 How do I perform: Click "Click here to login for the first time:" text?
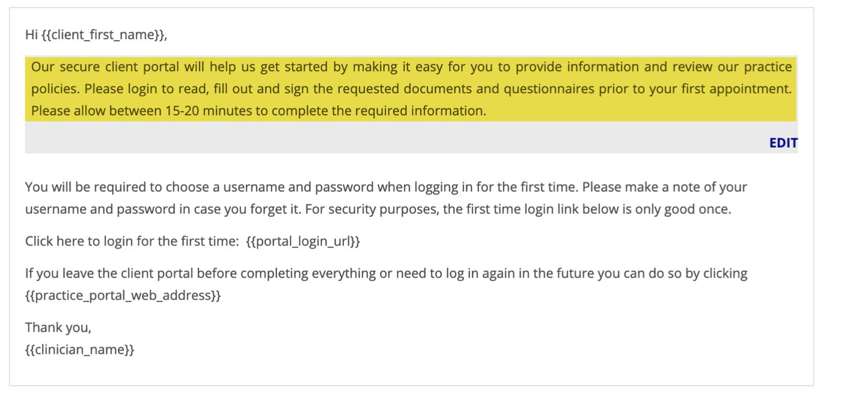point(132,241)
